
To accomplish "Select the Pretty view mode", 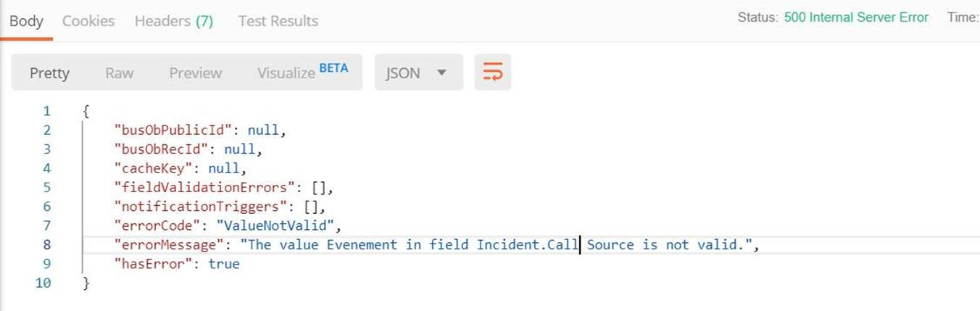I will (49, 73).
